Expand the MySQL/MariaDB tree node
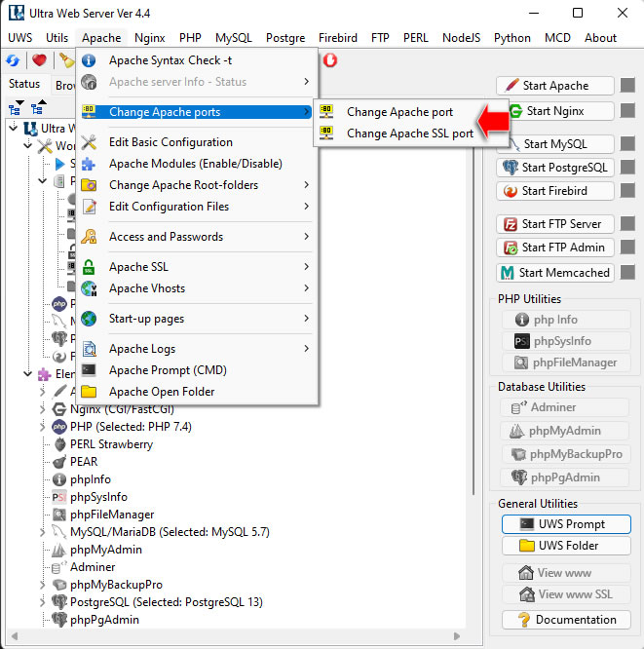 coord(43,532)
